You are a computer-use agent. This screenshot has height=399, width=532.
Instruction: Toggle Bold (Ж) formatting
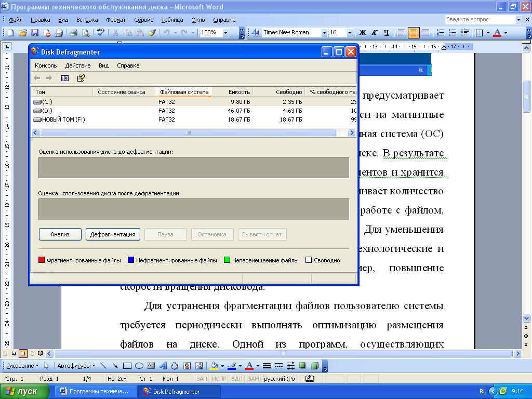362,33
